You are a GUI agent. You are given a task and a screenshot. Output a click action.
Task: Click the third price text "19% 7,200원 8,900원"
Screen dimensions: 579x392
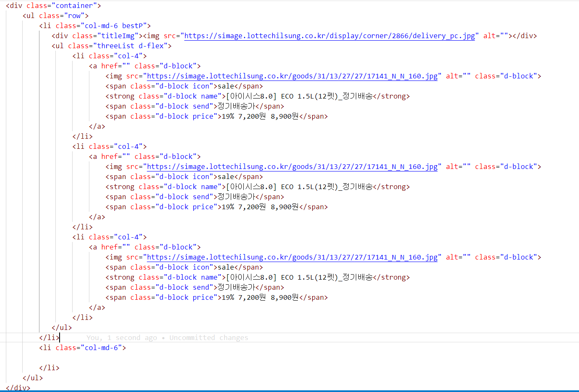260,297
